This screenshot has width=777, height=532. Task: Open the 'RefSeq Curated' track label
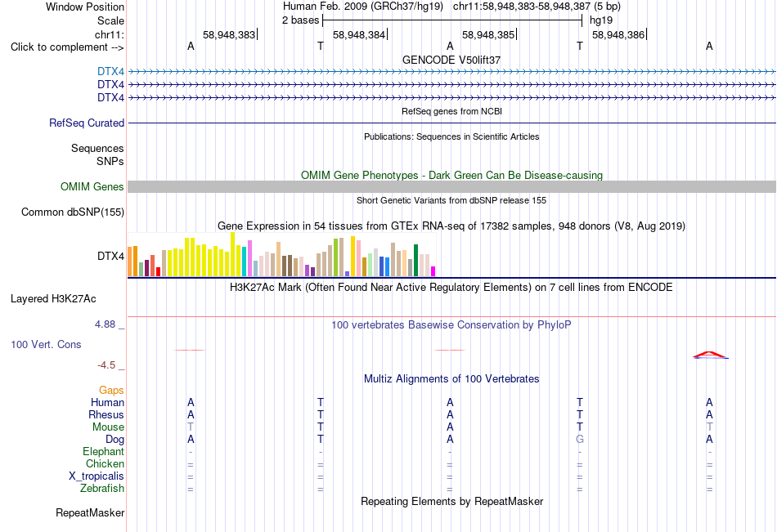87,123
